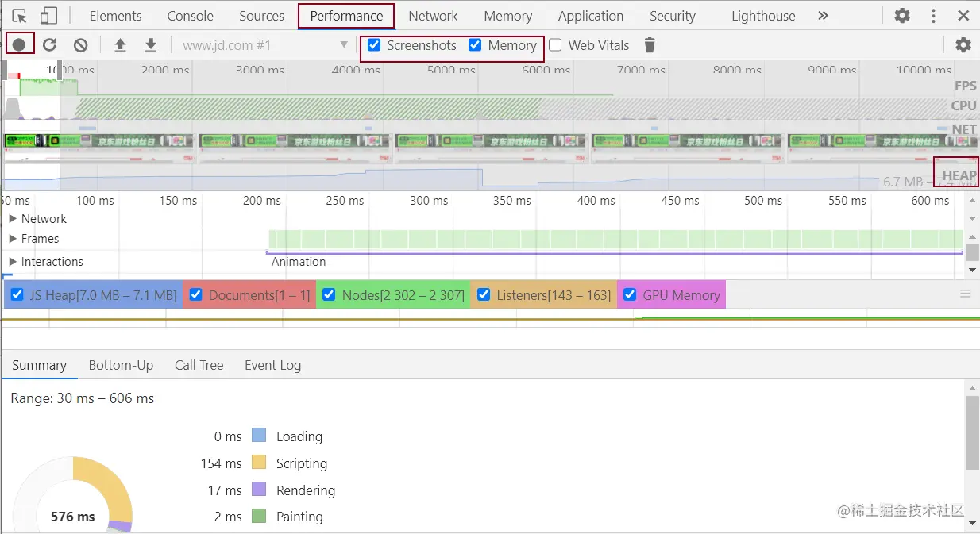
Task: Click the NET label in the overview
Action: [964, 129]
